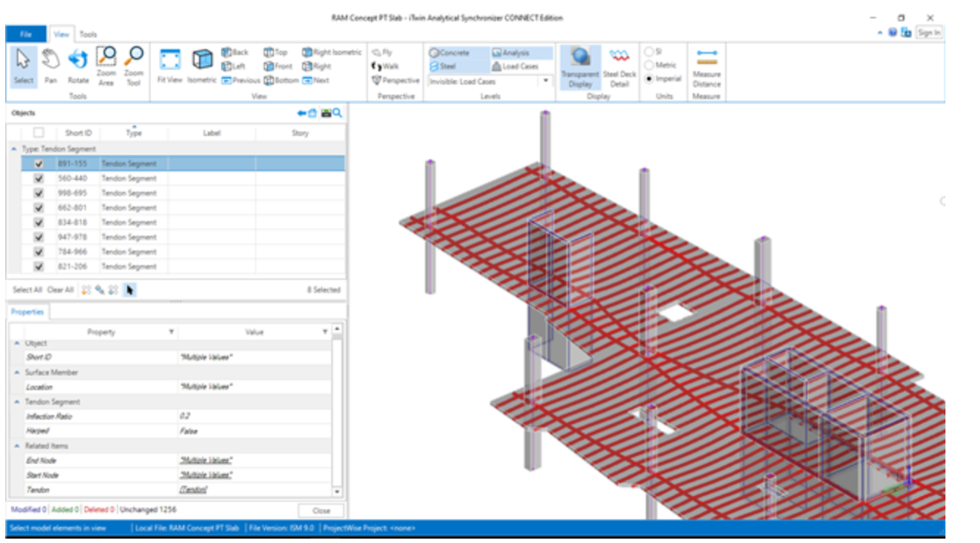
Task: Select the Metric units radio button
Action: (x=649, y=65)
